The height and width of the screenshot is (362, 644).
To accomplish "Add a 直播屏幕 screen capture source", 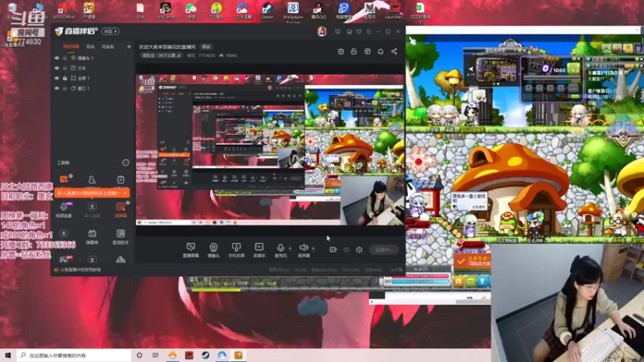I will point(191,250).
